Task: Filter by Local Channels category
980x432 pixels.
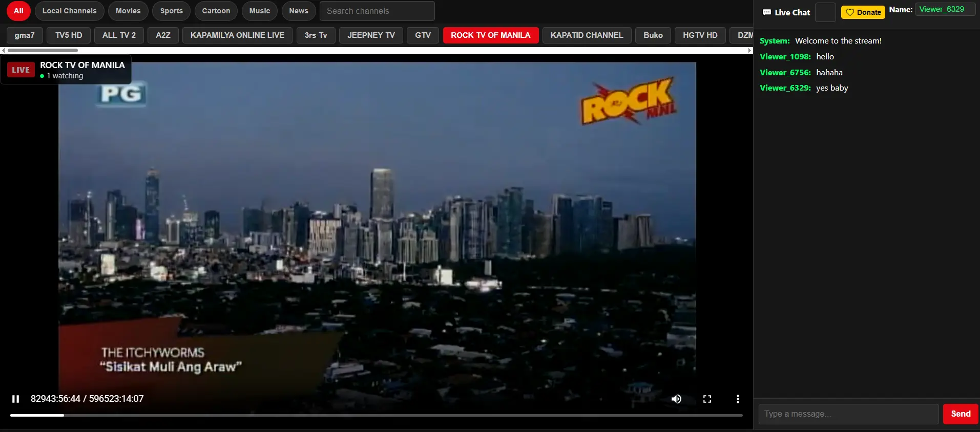Action: pyautogui.click(x=69, y=11)
